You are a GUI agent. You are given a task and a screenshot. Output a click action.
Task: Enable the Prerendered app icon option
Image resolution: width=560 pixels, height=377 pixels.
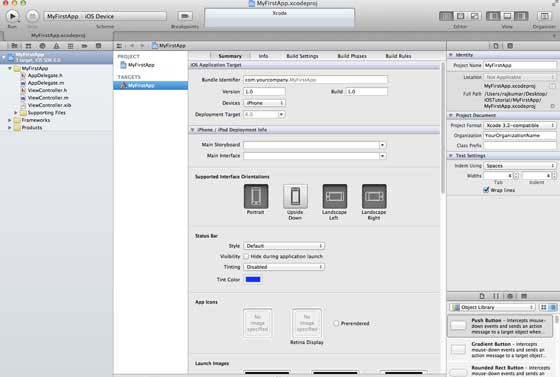(x=336, y=323)
